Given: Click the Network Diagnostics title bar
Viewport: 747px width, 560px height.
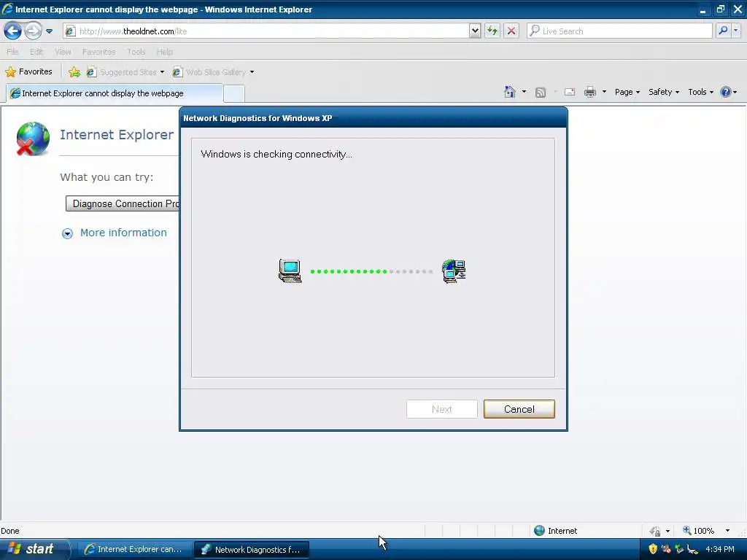Looking at the screenshot, I should pyautogui.click(x=373, y=117).
